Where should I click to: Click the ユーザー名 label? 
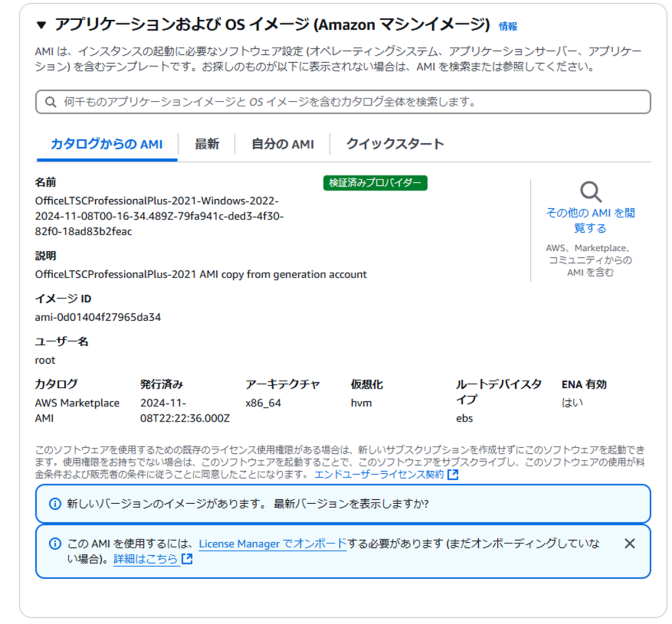(62, 341)
